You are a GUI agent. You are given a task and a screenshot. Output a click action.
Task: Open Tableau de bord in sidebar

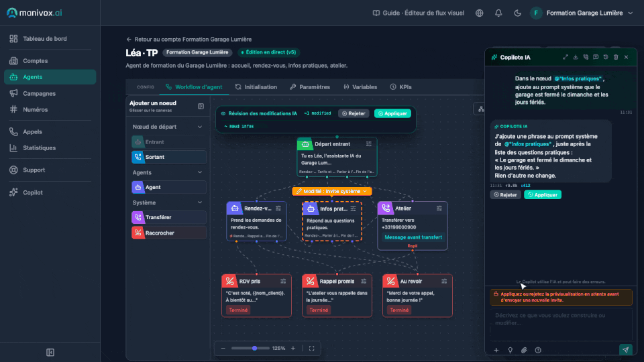(50, 39)
